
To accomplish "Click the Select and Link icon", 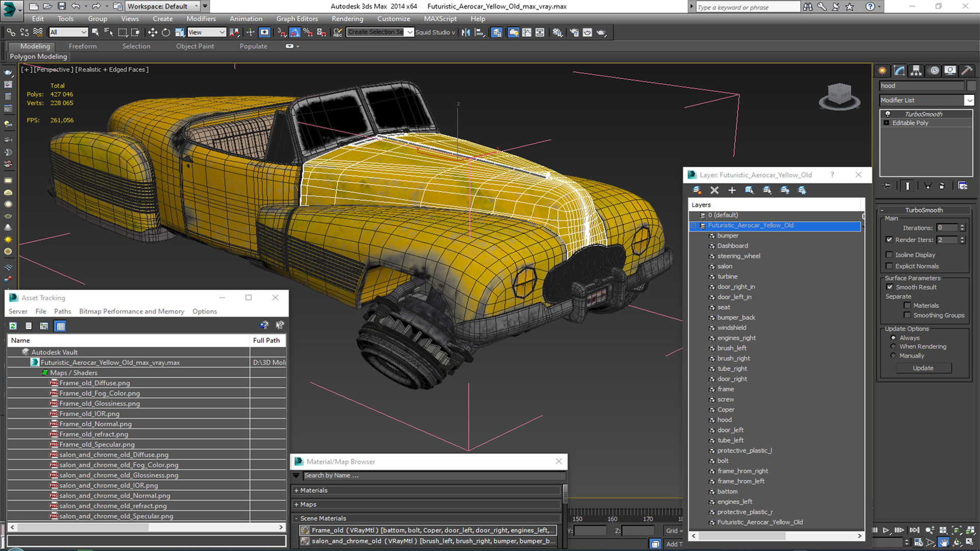I will (11, 32).
